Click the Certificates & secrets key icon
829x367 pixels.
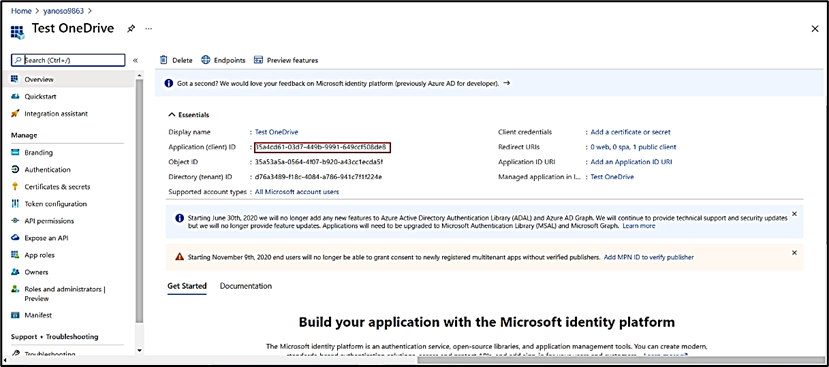click(x=15, y=187)
